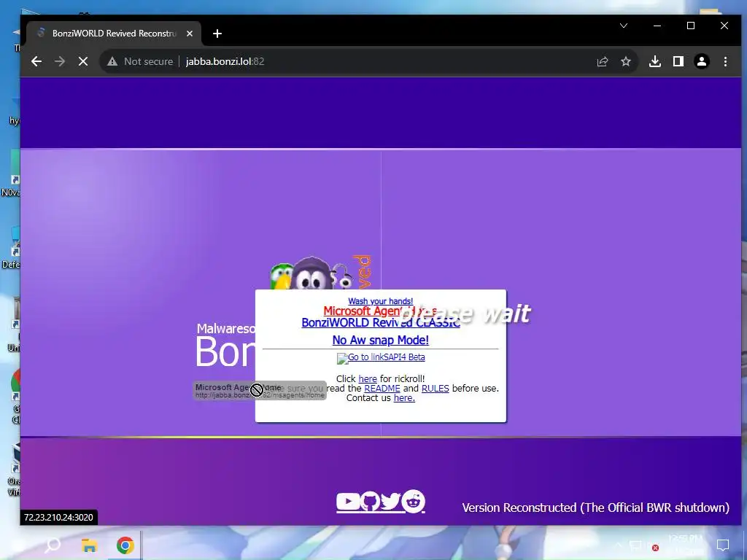The width and height of the screenshot is (747, 560).
Task: Open Chrome downloads icon
Action: [655, 61]
